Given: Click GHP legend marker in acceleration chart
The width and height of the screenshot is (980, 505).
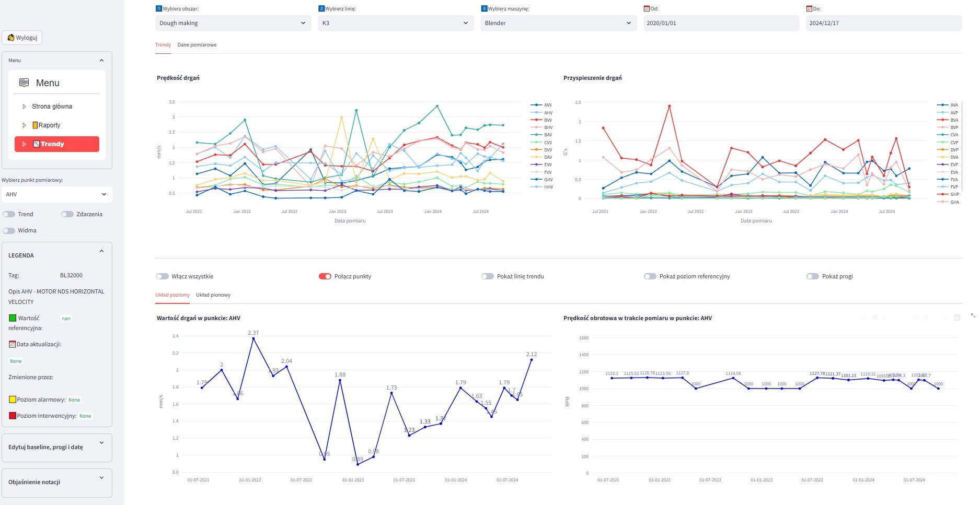Looking at the screenshot, I should click(x=942, y=194).
